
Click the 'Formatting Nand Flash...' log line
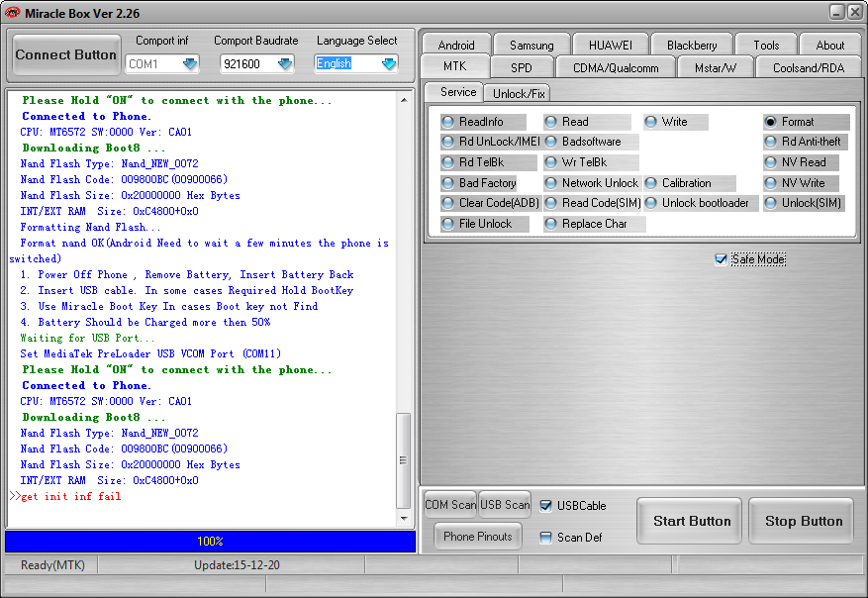point(90,227)
